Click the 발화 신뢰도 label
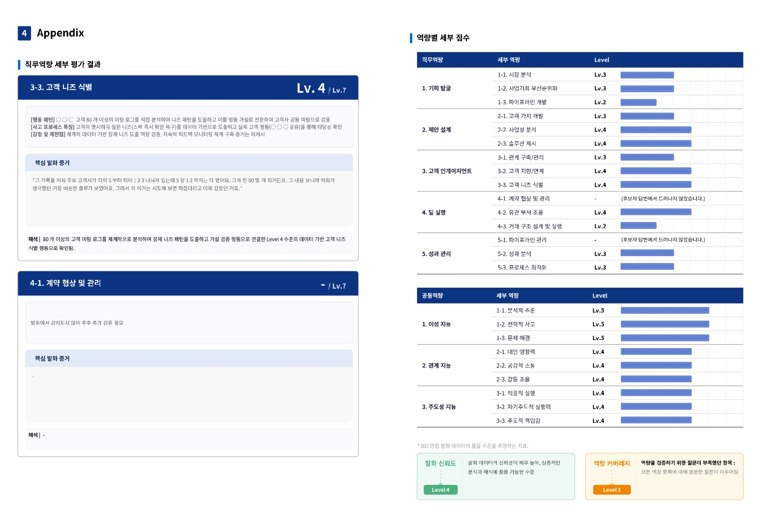 pyautogui.click(x=440, y=463)
